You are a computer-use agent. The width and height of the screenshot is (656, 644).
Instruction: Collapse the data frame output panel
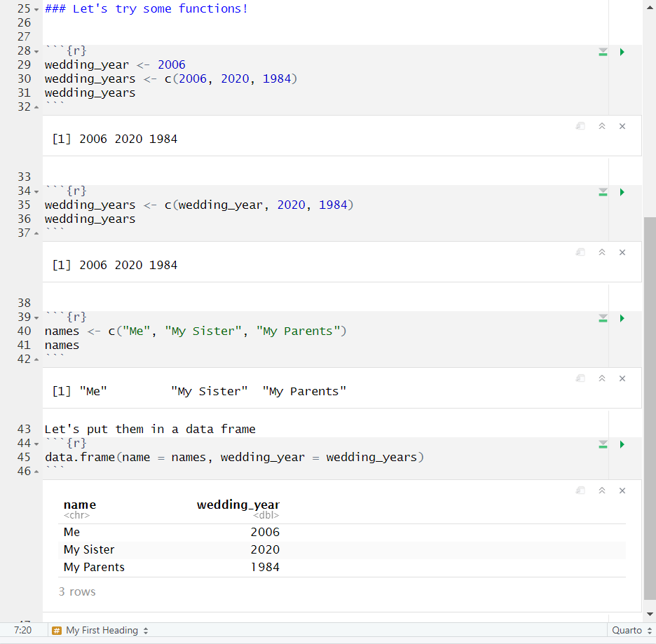(601, 491)
